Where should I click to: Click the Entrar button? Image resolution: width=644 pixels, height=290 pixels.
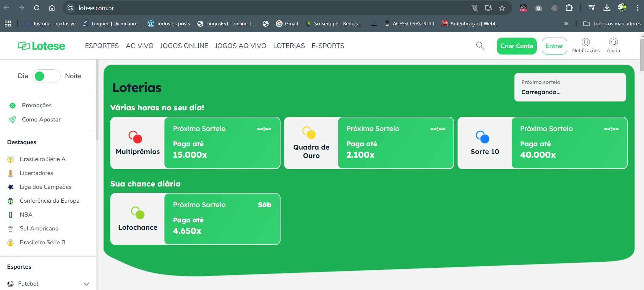click(x=554, y=46)
